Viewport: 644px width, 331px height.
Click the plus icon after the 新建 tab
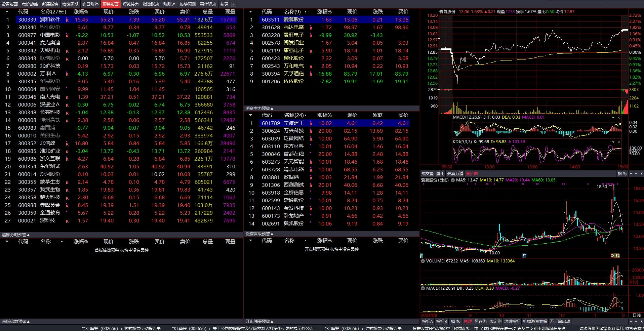tap(234, 4)
